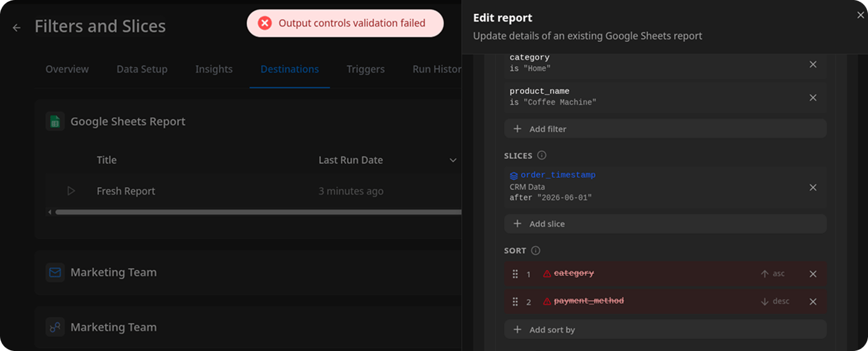Click the back arrow beside Filters and Slices
Viewport: 868px width, 351px height.
click(x=17, y=27)
